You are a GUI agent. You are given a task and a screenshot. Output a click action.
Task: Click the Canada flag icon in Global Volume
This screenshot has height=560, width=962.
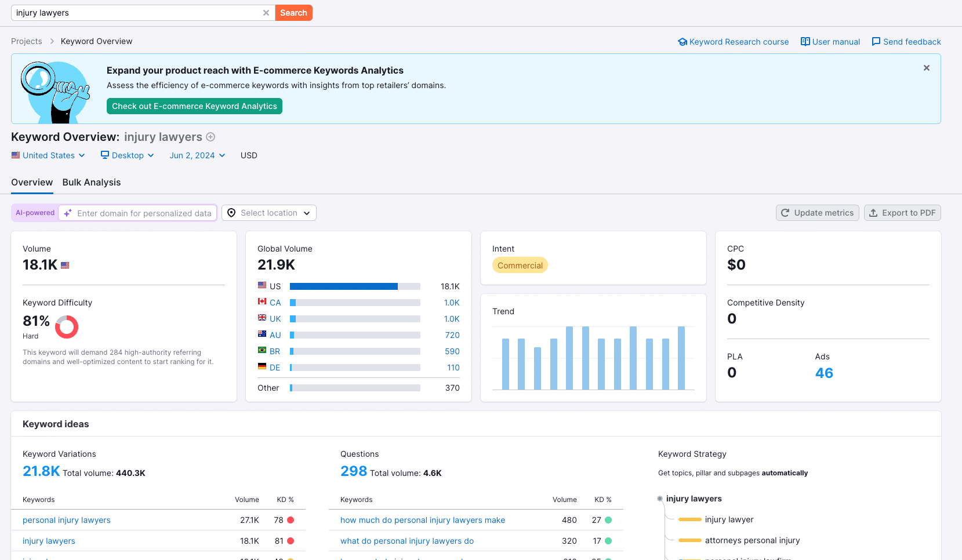coord(262,301)
